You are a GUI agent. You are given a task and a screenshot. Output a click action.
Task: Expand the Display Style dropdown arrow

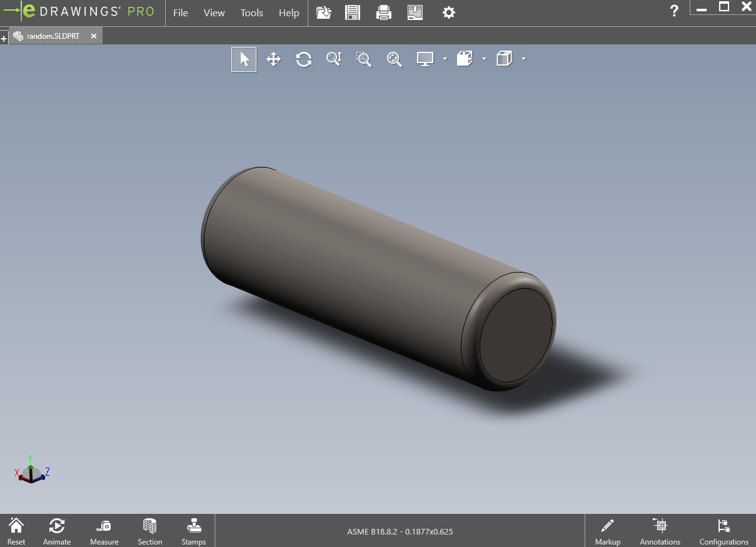coord(445,59)
